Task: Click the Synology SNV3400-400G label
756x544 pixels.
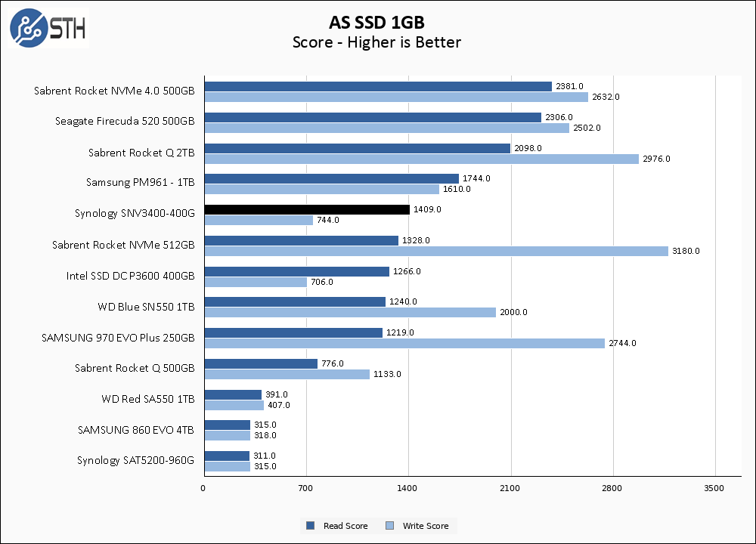Action: click(x=135, y=214)
